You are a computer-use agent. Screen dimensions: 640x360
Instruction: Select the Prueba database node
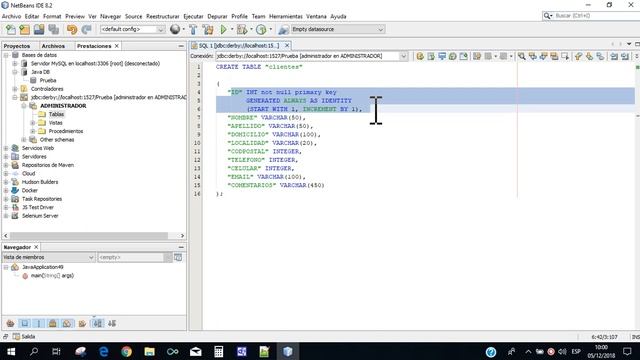[48, 80]
